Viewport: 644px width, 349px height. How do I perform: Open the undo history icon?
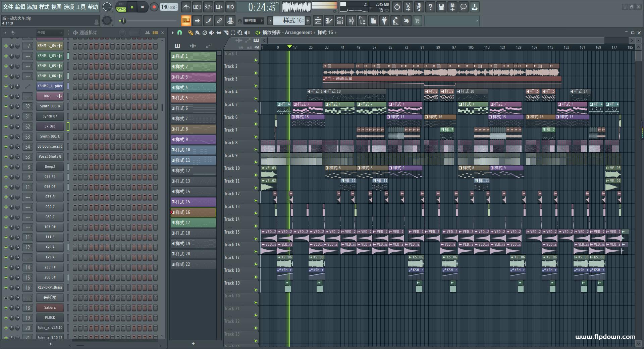[397, 7]
